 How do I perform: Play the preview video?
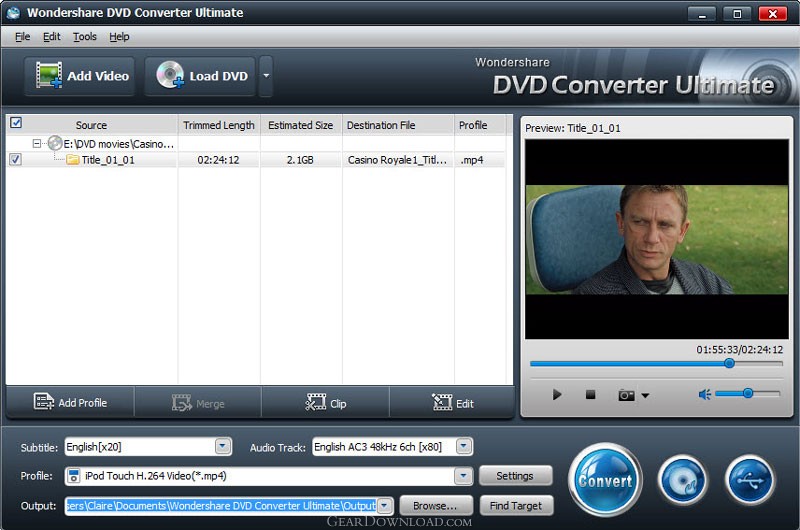point(557,394)
